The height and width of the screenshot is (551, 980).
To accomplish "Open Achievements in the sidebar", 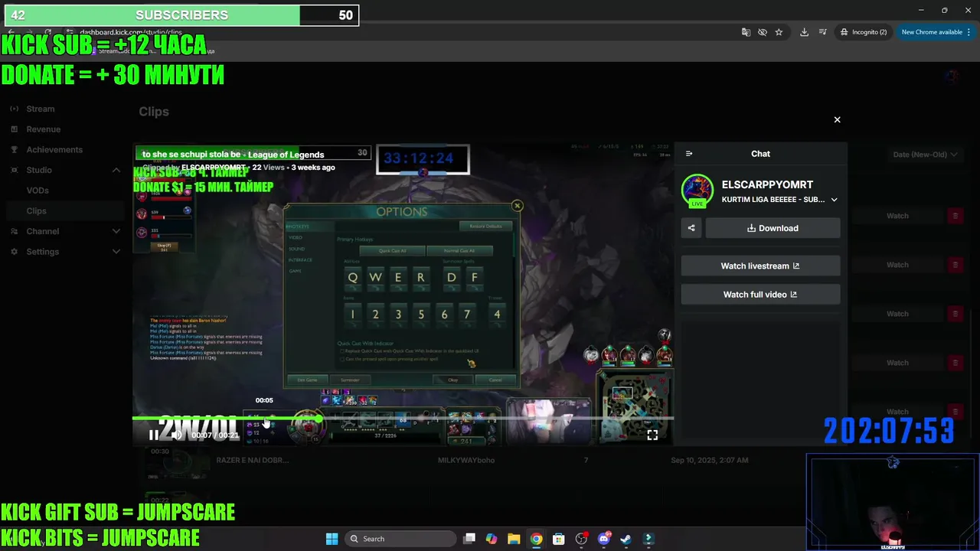I will click(x=54, y=150).
